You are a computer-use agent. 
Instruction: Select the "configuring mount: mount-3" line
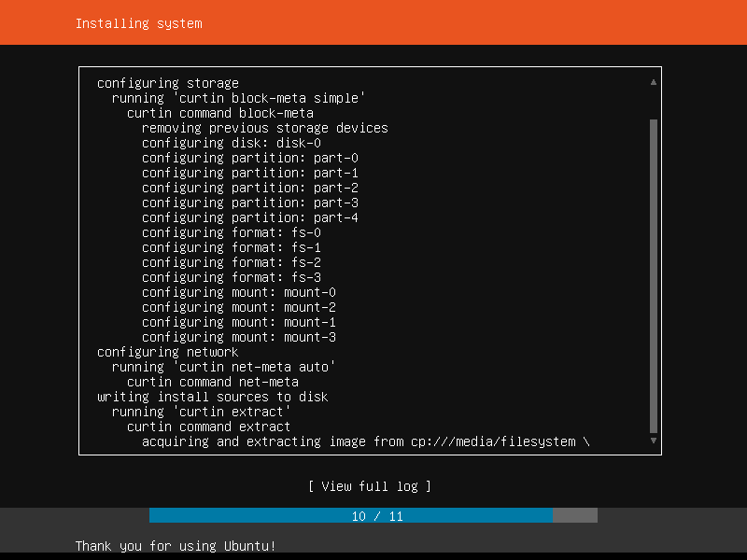[239, 337]
